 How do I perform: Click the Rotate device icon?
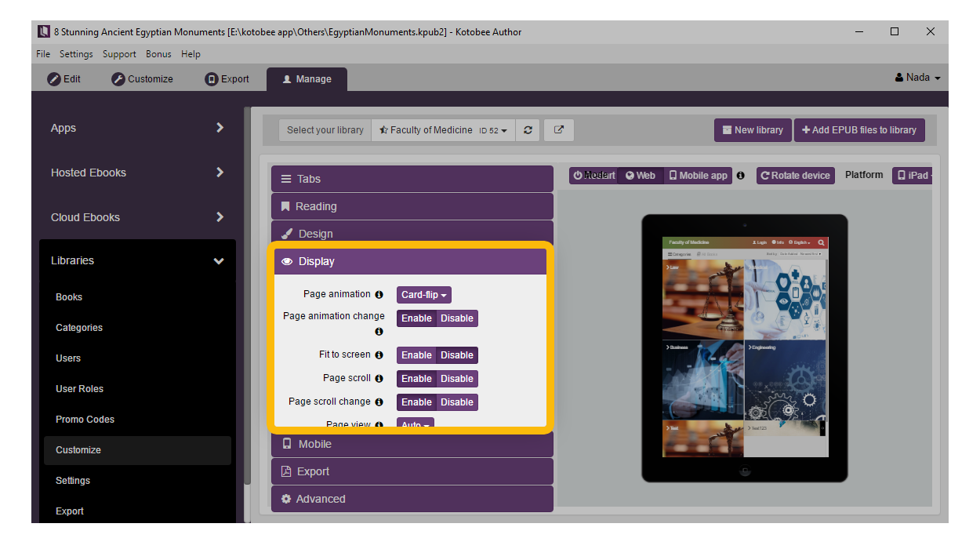tap(795, 175)
